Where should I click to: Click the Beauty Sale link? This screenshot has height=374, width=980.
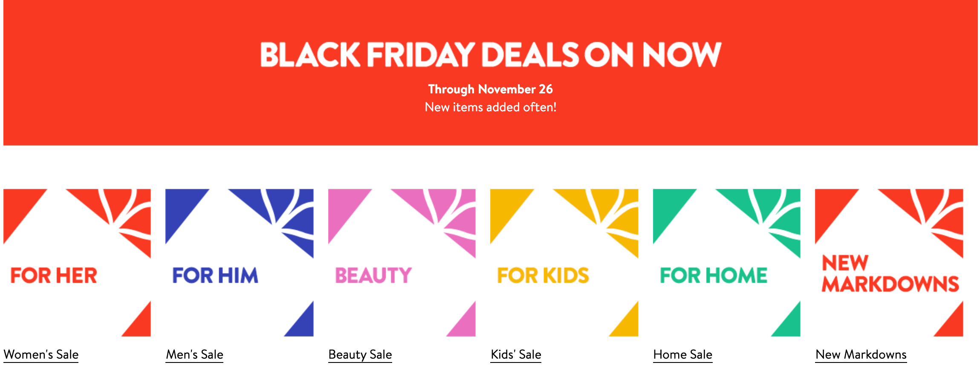coord(359,354)
